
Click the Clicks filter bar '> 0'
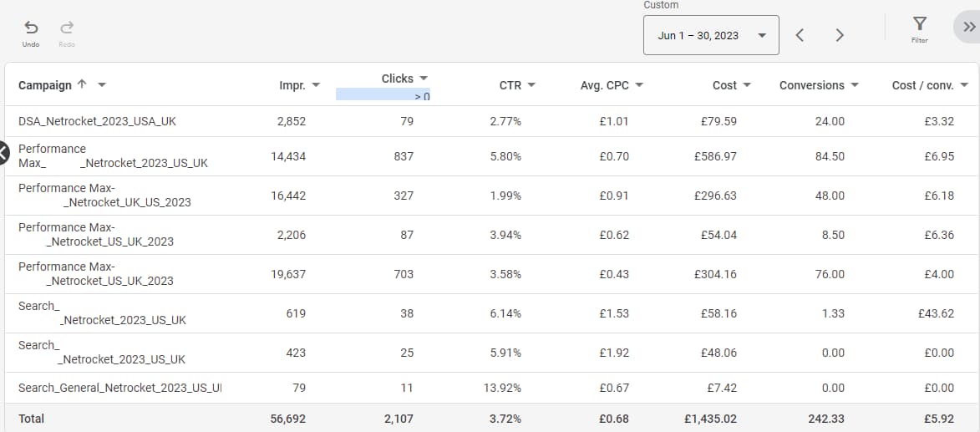tap(383, 95)
